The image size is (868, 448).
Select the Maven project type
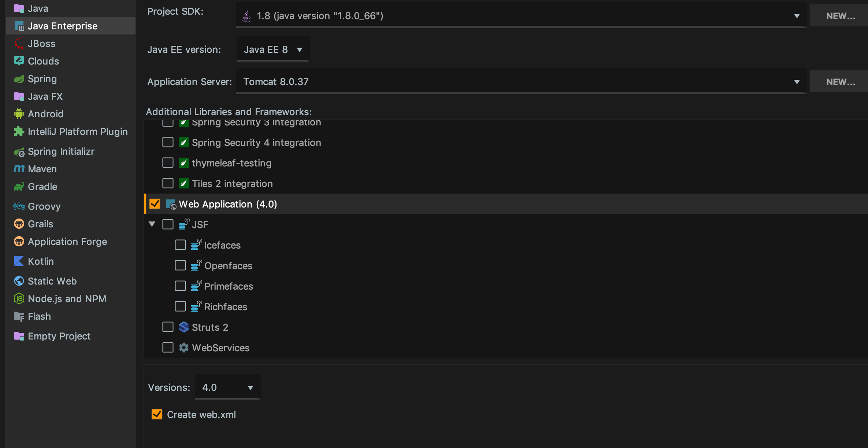[71, 169]
